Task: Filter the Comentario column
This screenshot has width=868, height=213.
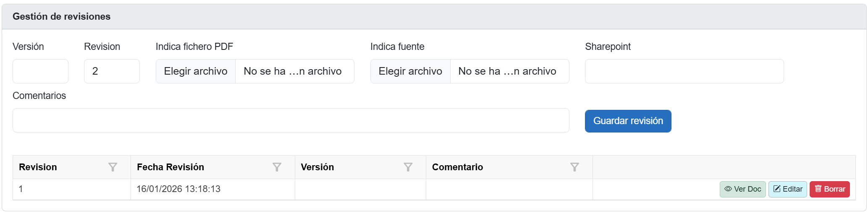Action: pyautogui.click(x=574, y=167)
